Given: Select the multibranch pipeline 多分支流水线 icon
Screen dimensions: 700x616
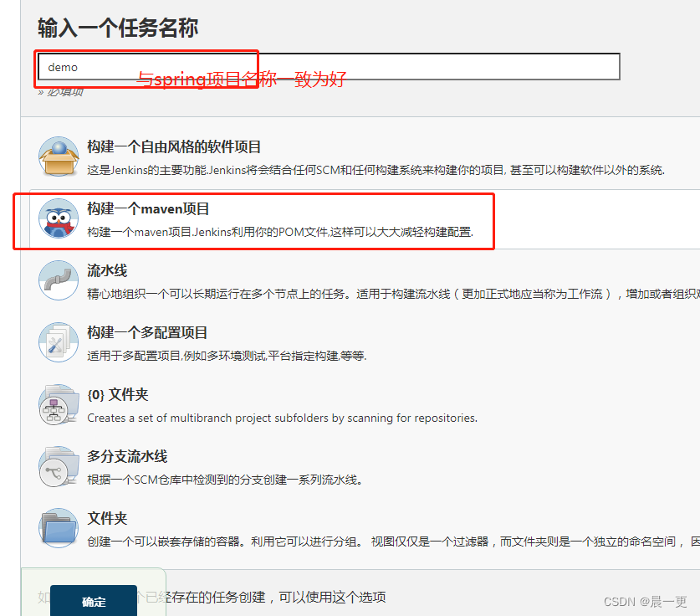Looking at the screenshot, I should coord(59,466).
